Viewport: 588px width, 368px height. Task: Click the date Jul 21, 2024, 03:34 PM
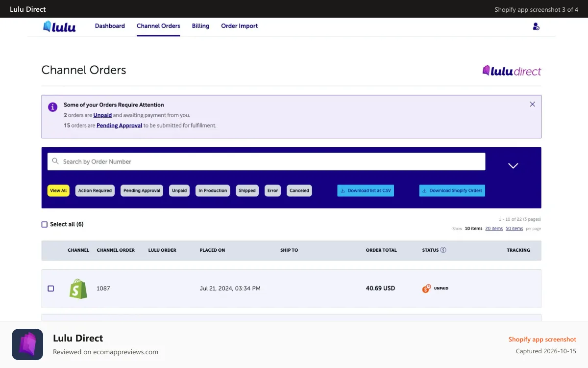tap(230, 289)
